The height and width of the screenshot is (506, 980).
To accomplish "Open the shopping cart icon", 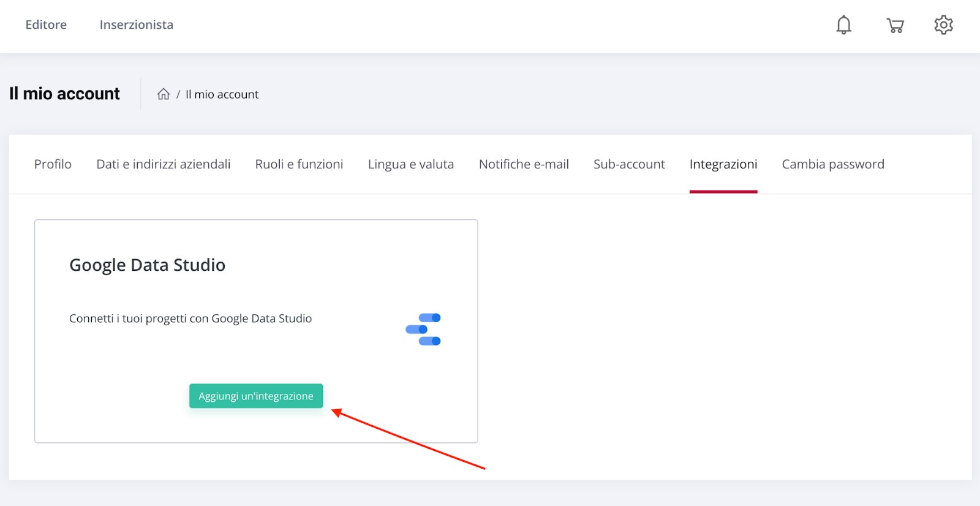I will pos(895,25).
